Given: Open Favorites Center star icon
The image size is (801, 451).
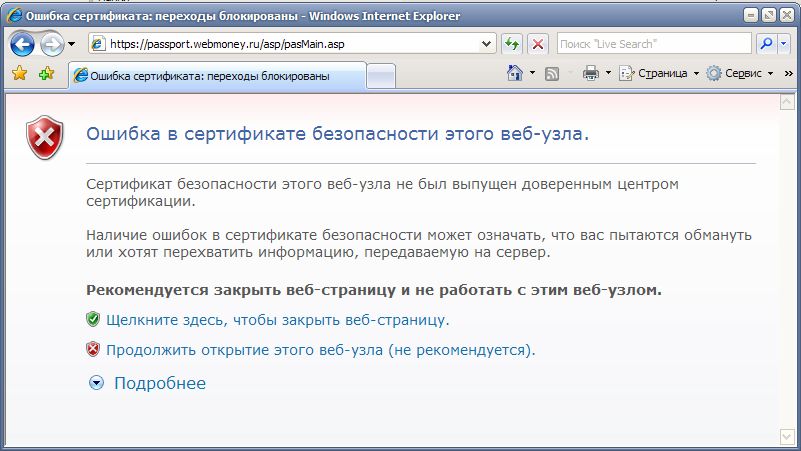Looking at the screenshot, I should (19, 74).
